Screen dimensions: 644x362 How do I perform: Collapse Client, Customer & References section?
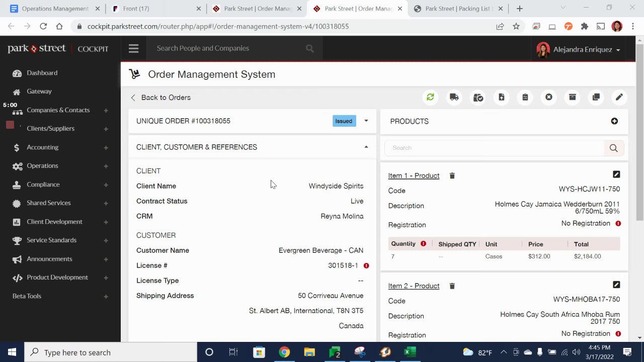click(x=366, y=147)
